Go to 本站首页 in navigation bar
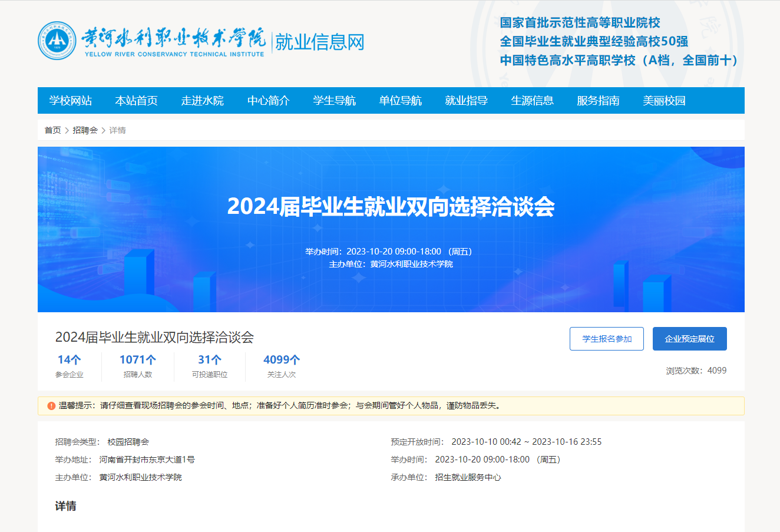Viewport: 780px width, 532px height. 137,101
